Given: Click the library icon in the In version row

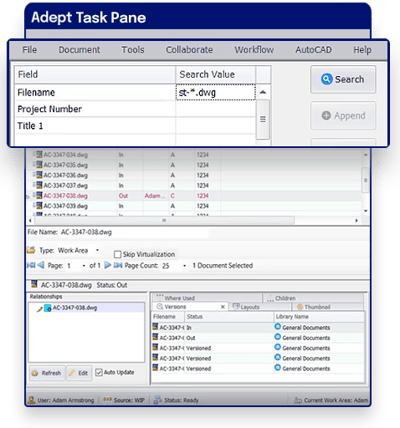Looking at the screenshot, I should [x=278, y=327].
